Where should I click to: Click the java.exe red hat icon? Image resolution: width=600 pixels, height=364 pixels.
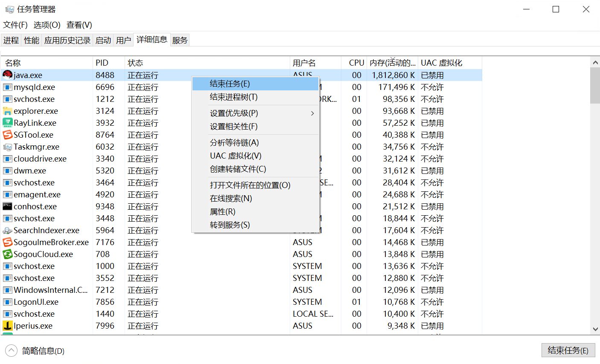(x=7, y=75)
